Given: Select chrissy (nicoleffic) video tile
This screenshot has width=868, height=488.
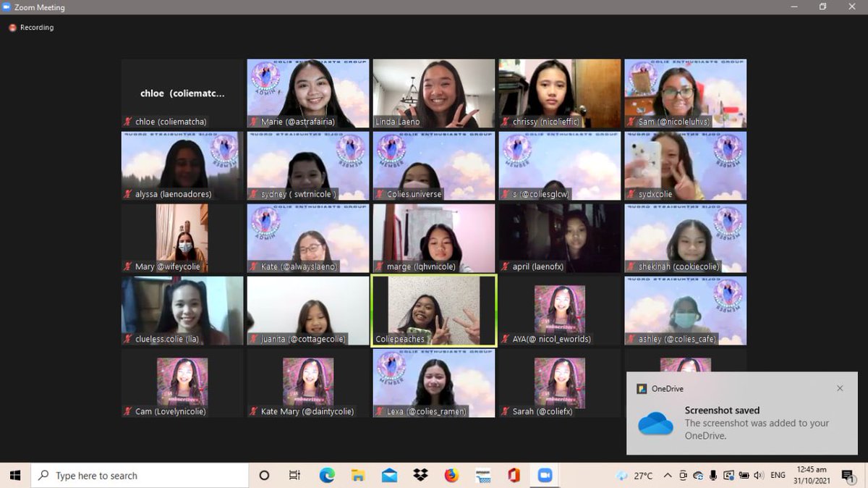Looking at the screenshot, I should pyautogui.click(x=560, y=93).
